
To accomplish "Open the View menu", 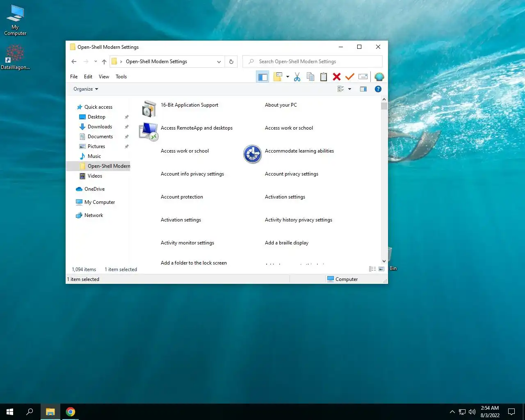I will point(104,77).
